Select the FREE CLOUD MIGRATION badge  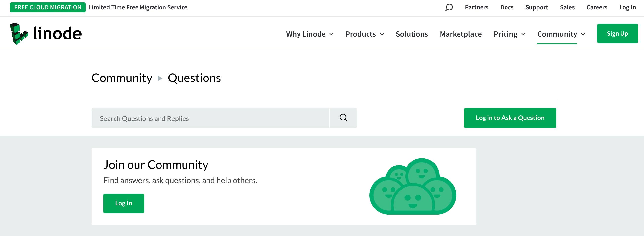pyautogui.click(x=47, y=7)
